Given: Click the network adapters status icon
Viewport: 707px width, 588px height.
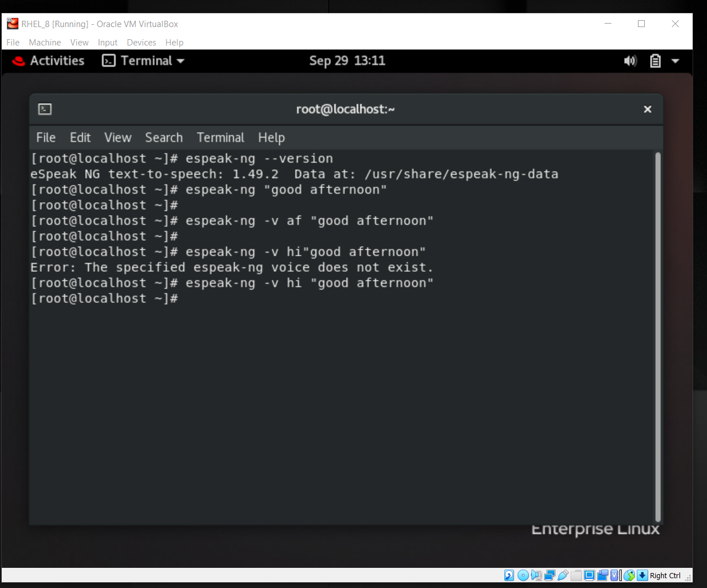Looking at the screenshot, I should click(549, 575).
